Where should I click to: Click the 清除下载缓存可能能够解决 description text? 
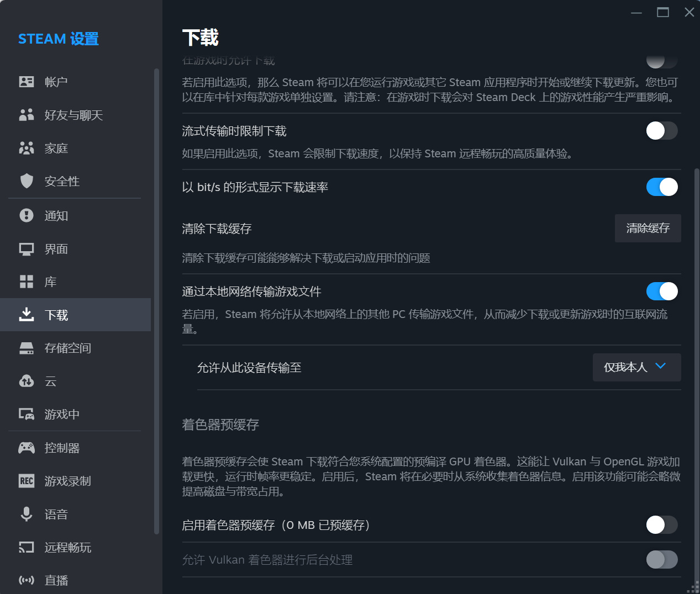(306, 258)
